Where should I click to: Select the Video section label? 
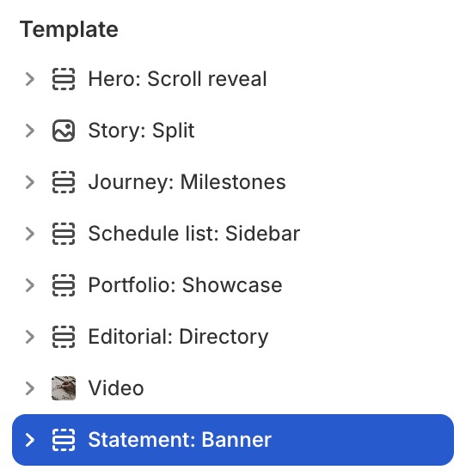coord(116,388)
